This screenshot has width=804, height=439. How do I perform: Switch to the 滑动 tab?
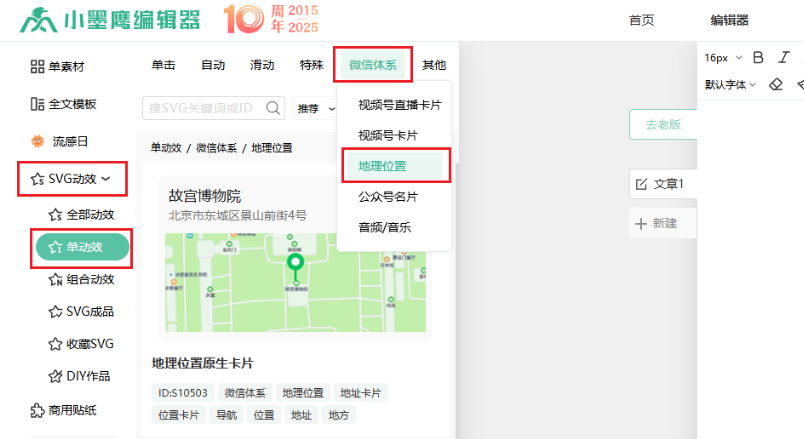click(x=262, y=65)
